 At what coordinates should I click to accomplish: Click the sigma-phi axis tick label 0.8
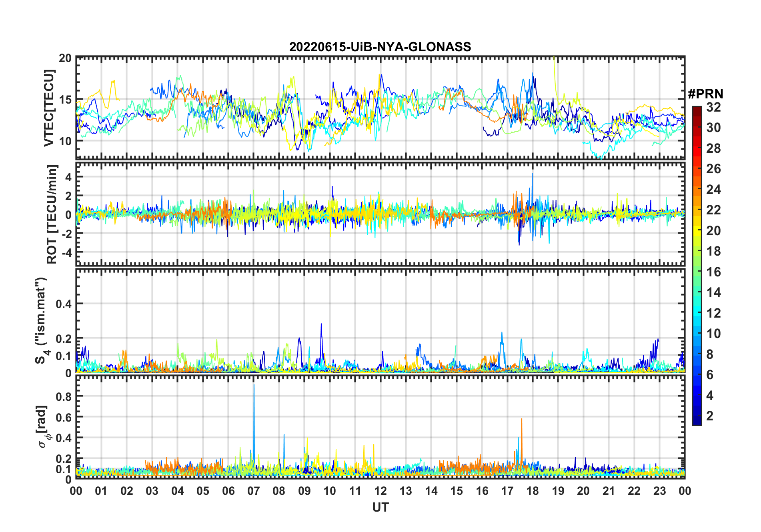64,396
